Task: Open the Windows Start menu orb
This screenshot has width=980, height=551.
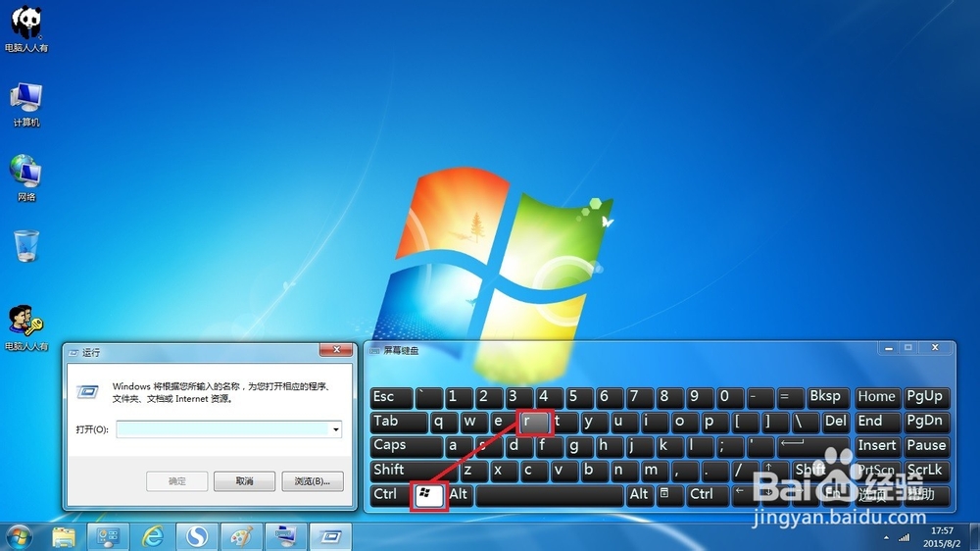Action: tap(19, 537)
